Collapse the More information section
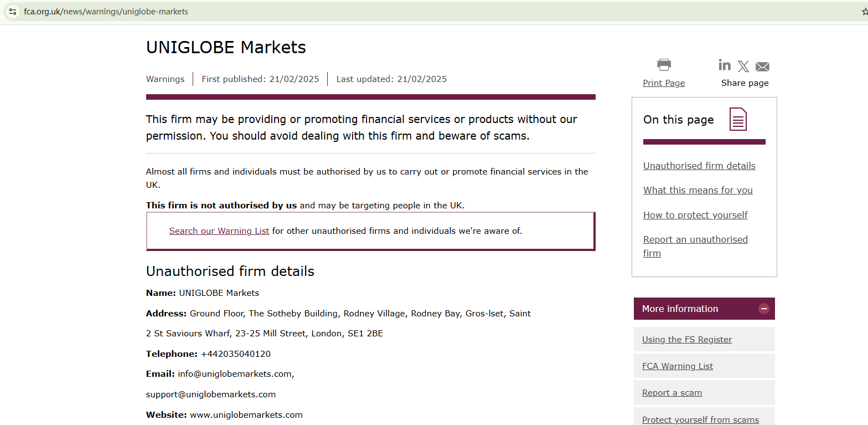This screenshot has height=425, width=868. [x=680, y=309]
